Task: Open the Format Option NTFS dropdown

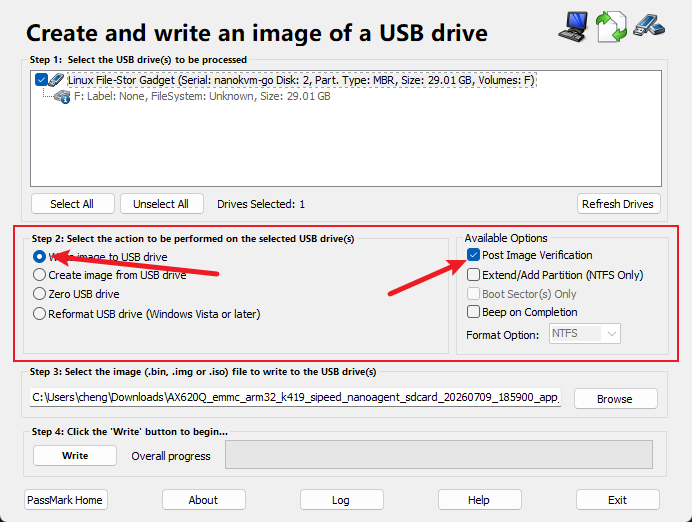Action: [585, 334]
